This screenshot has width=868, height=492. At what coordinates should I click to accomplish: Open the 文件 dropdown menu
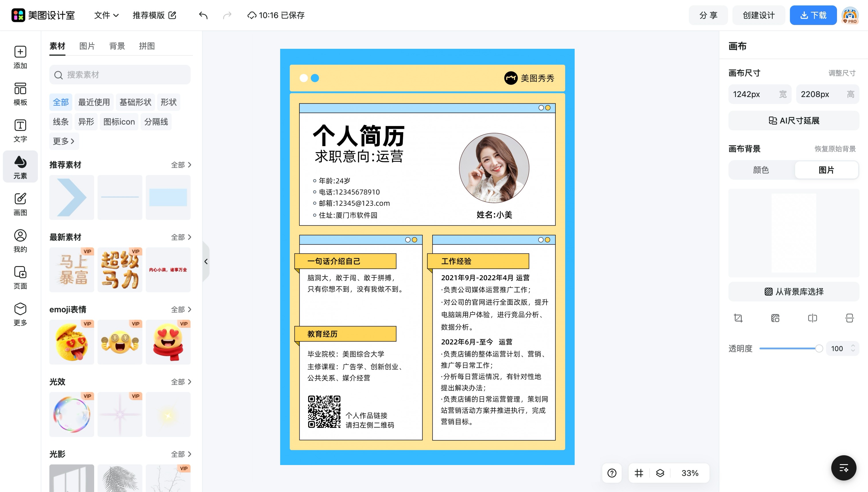tap(106, 15)
